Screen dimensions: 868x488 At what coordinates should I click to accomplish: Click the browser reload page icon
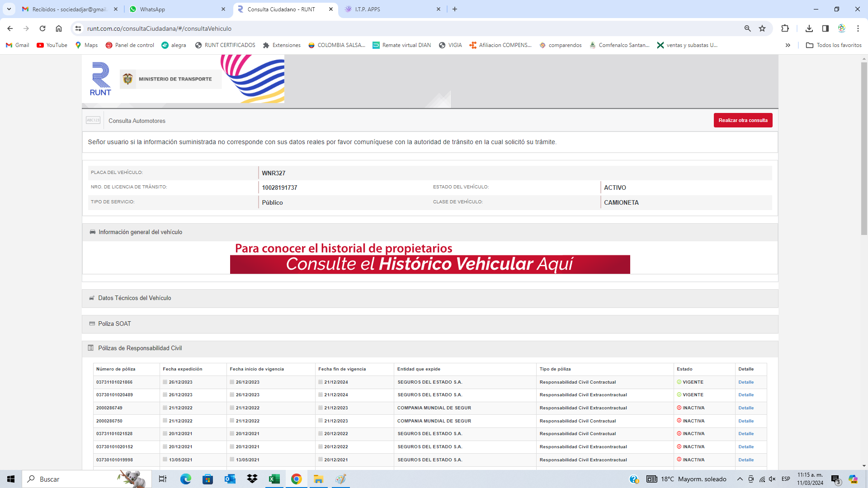point(42,28)
